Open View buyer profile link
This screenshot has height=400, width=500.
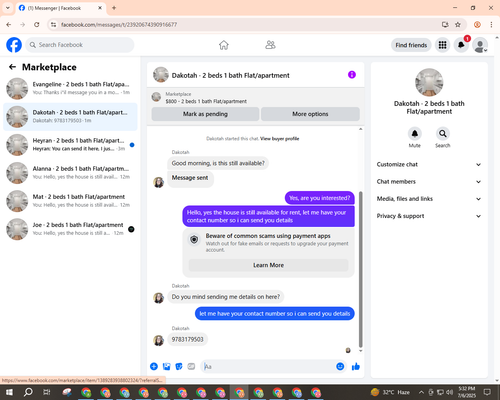tap(279, 139)
